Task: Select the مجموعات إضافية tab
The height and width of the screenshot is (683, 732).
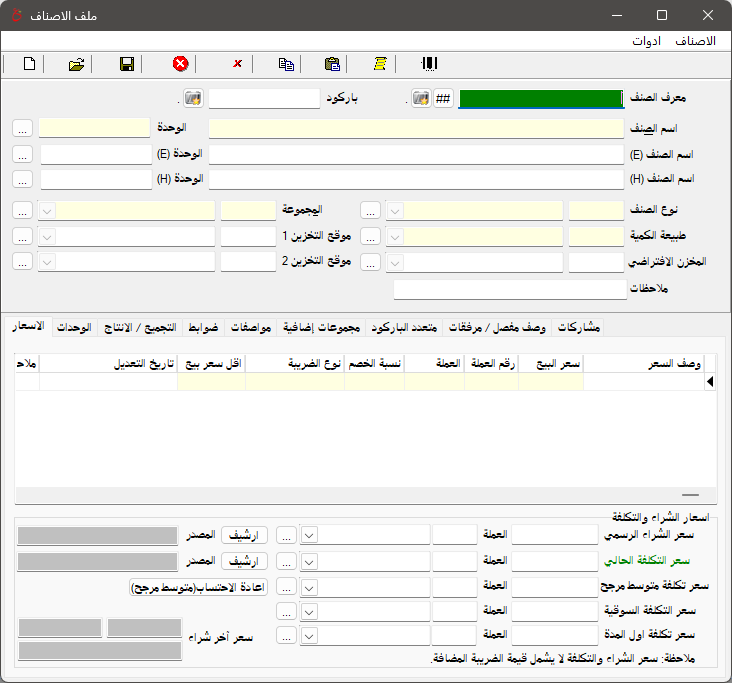Action: pos(321,328)
